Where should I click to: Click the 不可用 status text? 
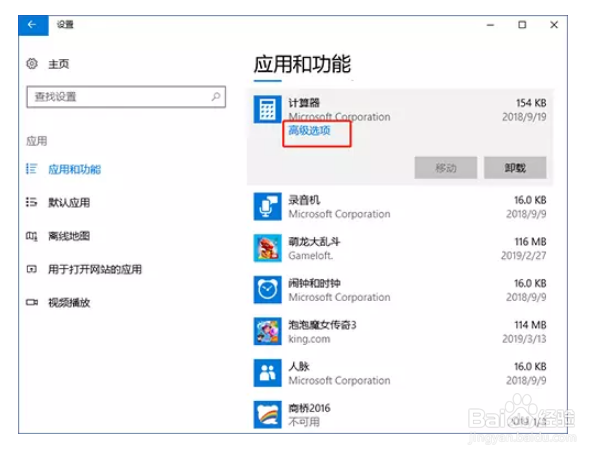coord(304,422)
